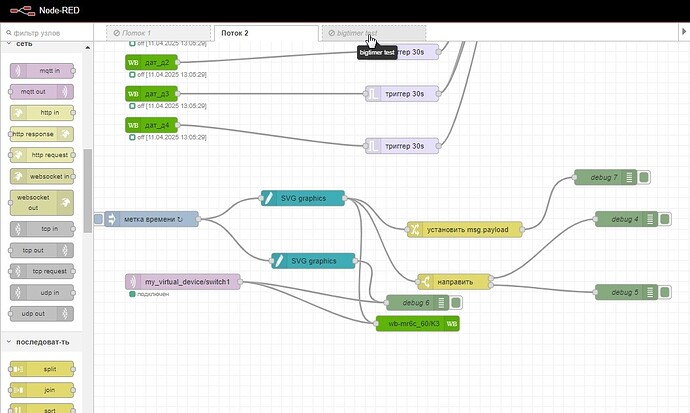Switch to the Поток 2 tab

[x=266, y=33]
